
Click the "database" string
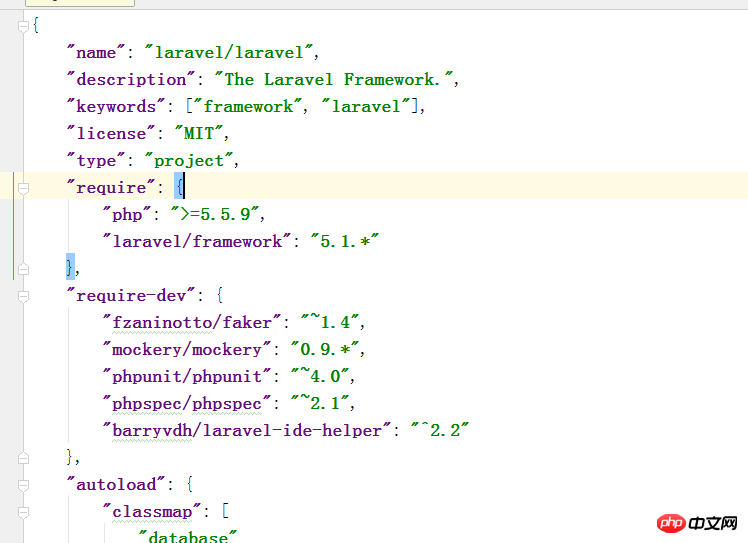point(188,536)
